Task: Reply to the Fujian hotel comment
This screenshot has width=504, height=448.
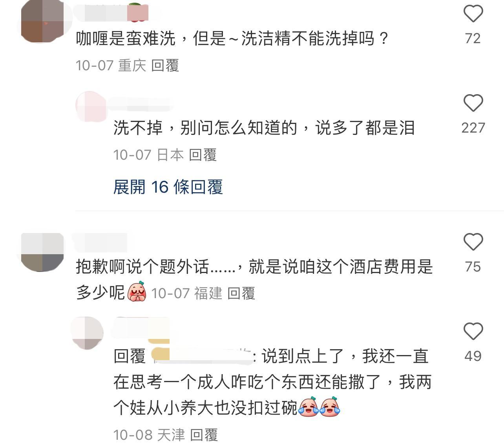Action: pyautogui.click(x=241, y=293)
